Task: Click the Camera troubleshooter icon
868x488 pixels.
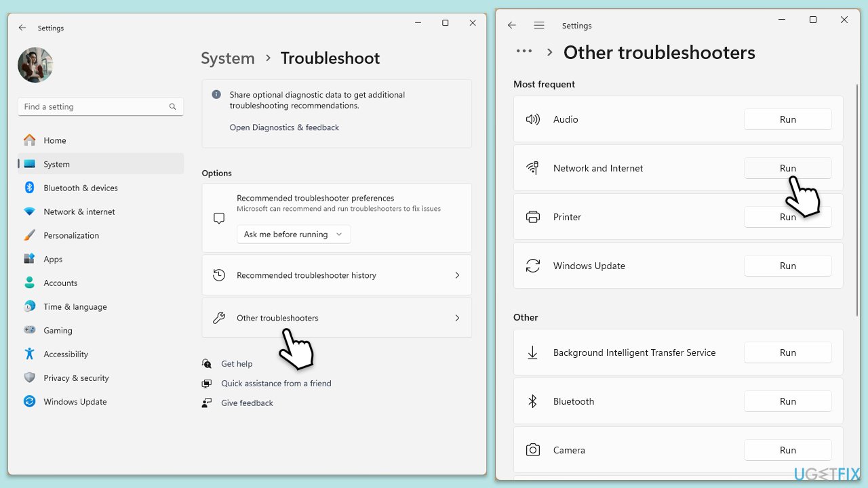Action: pyautogui.click(x=533, y=450)
